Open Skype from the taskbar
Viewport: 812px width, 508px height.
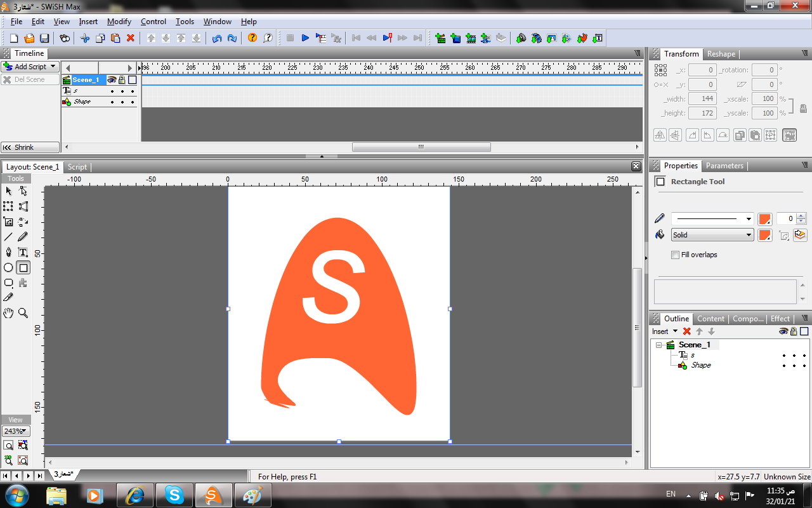click(x=174, y=495)
